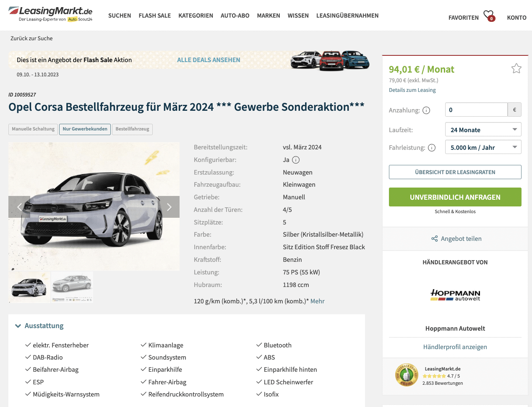Viewport: 532px width, 407px height.
Task: Click the 75 PS (55 kW) value
Action: coord(301,272)
